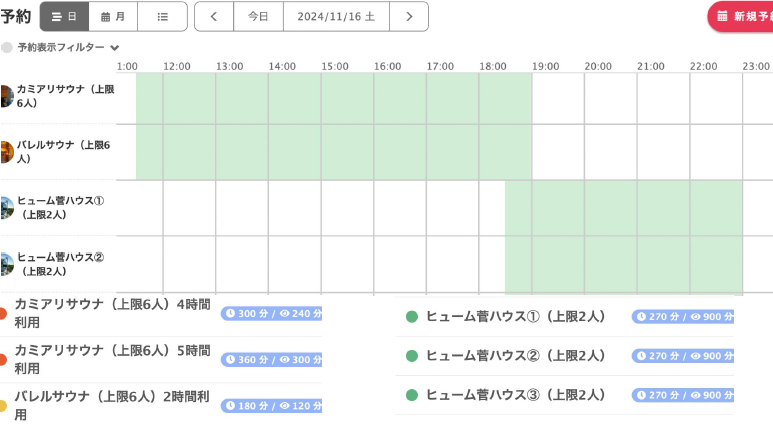Click the カミアリサウナ resource thumbnail
Screen dimensions: 773x424
point(6,96)
